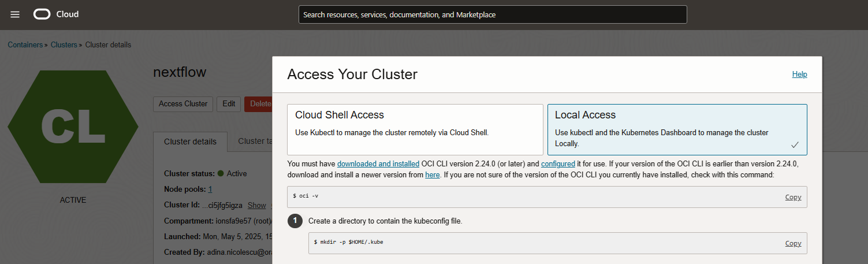Image resolution: width=868 pixels, height=264 pixels.
Task: Open the hamburger navigation menu
Action: [15, 14]
